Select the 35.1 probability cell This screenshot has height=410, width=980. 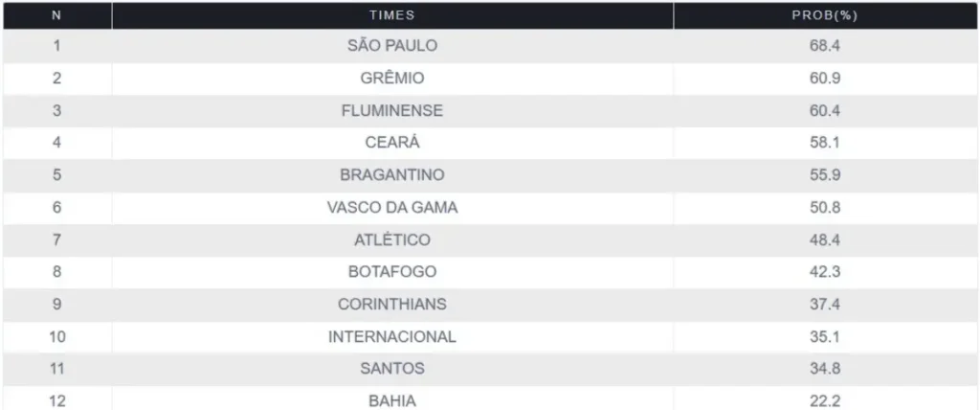[x=824, y=337]
